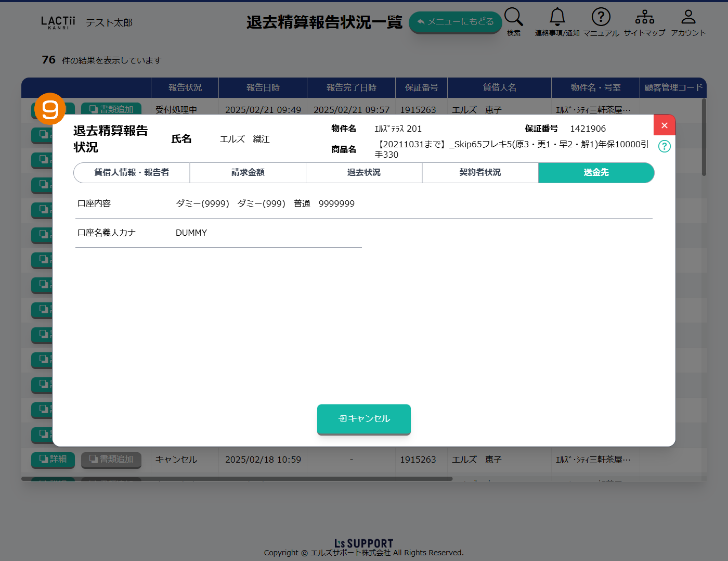Click 書類追加 button in the first row
Image resolution: width=728 pixels, height=561 pixels.
click(x=111, y=109)
